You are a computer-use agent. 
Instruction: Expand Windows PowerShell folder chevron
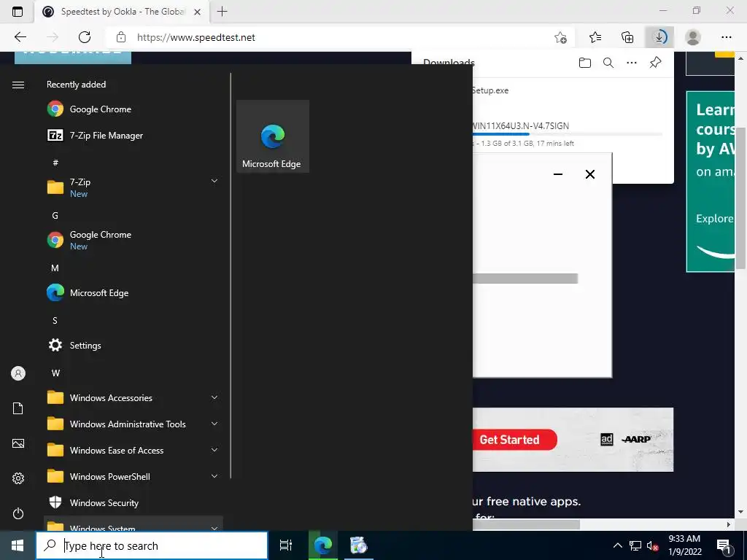(214, 476)
